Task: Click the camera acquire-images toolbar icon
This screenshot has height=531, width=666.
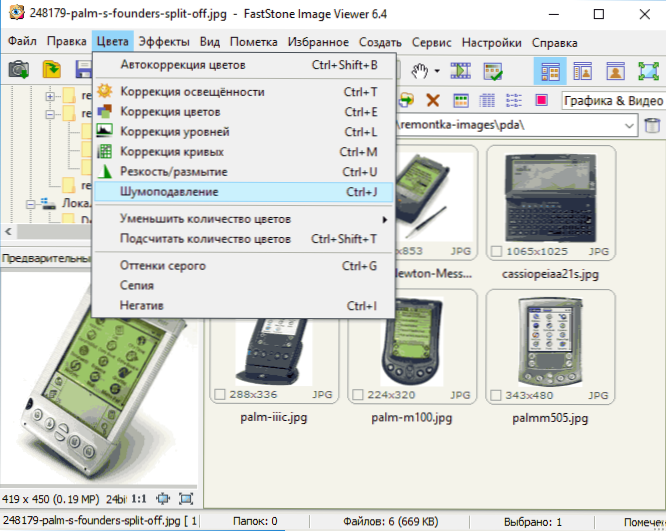Action: (x=19, y=70)
